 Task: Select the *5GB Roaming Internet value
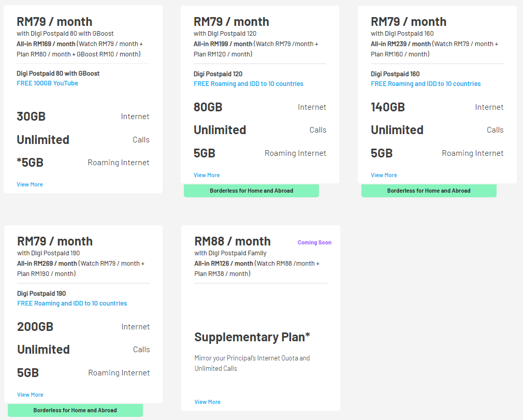pos(30,163)
